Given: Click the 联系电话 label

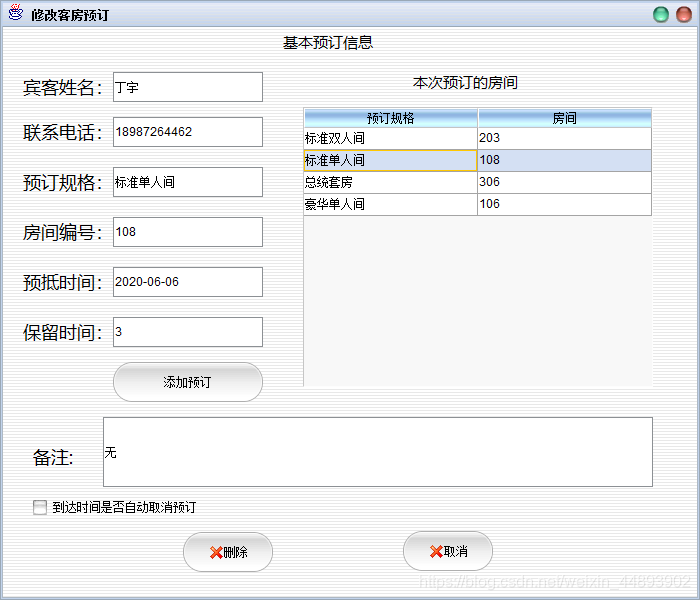Looking at the screenshot, I should (62, 133).
